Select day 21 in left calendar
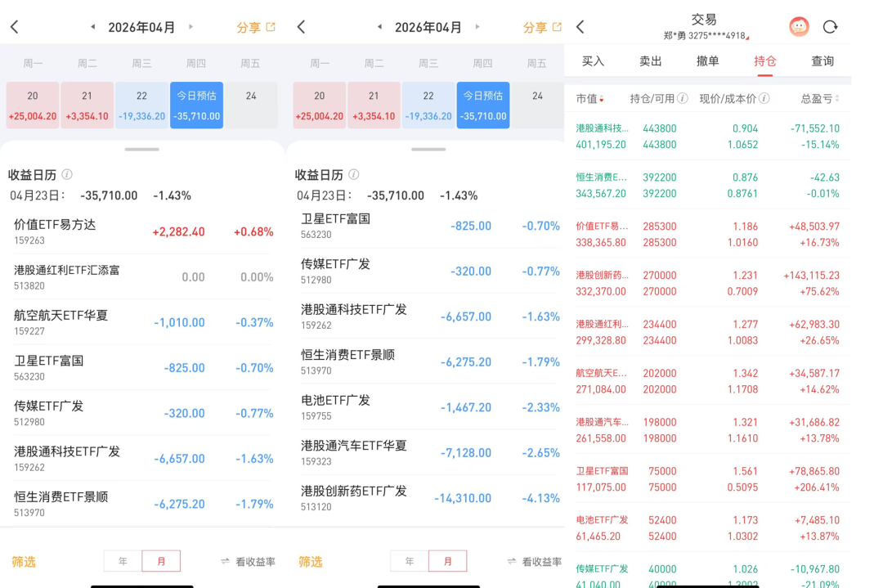Image resolution: width=883 pixels, height=588 pixels. 87,105
